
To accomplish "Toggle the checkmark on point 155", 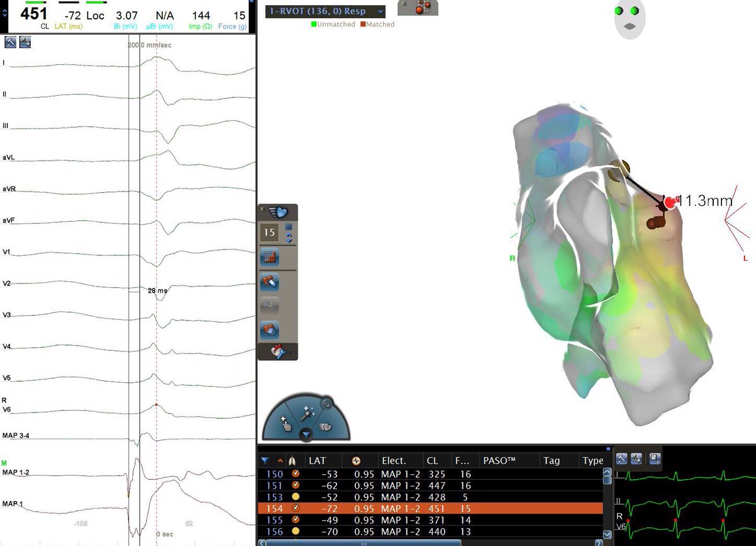I will tap(296, 521).
